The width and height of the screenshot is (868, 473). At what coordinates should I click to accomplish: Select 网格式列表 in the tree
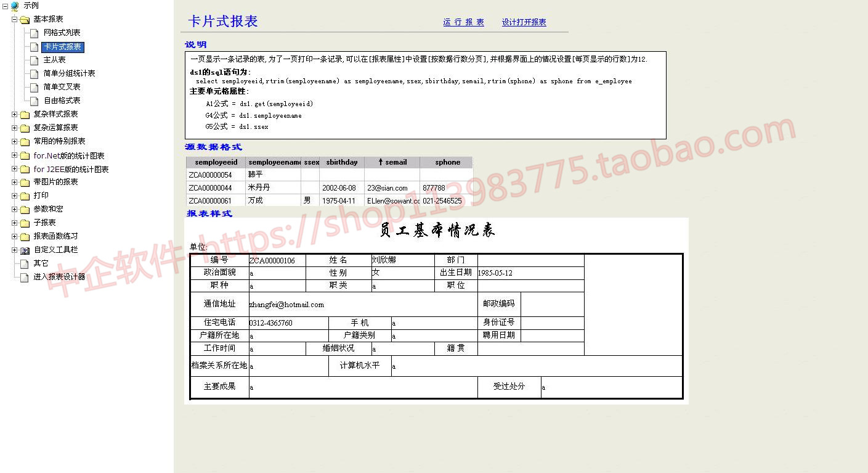(x=62, y=33)
